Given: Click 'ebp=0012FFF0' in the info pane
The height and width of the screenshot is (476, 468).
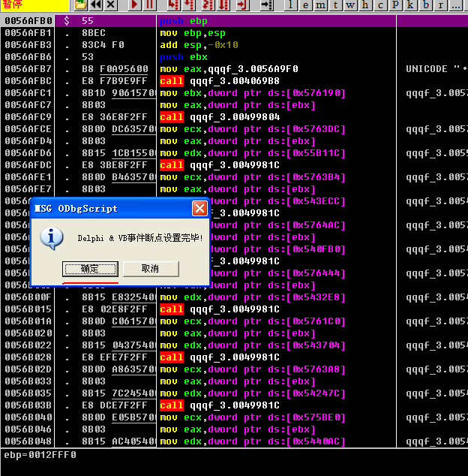Looking at the screenshot, I should pos(40,455).
